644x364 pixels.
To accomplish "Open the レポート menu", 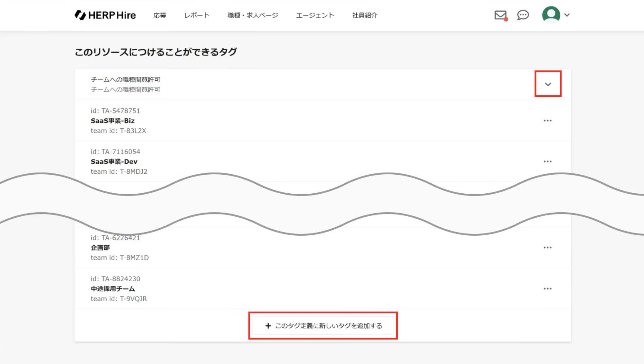I will tap(197, 15).
